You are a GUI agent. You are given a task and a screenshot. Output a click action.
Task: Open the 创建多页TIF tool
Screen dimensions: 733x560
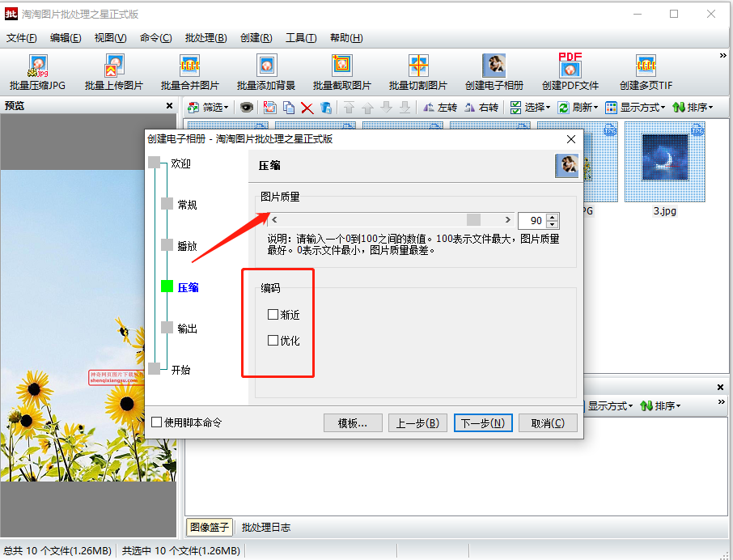click(646, 72)
